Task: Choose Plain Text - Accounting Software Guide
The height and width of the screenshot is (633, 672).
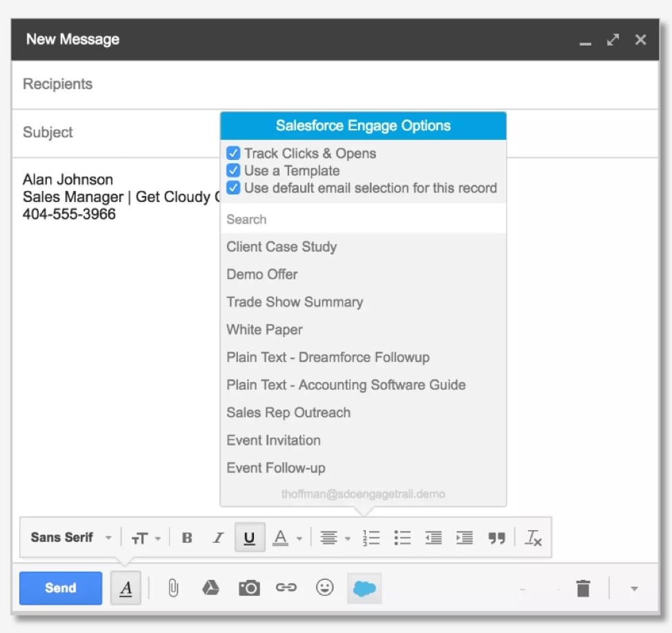Action: pyautogui.click(x=363, y=385)
